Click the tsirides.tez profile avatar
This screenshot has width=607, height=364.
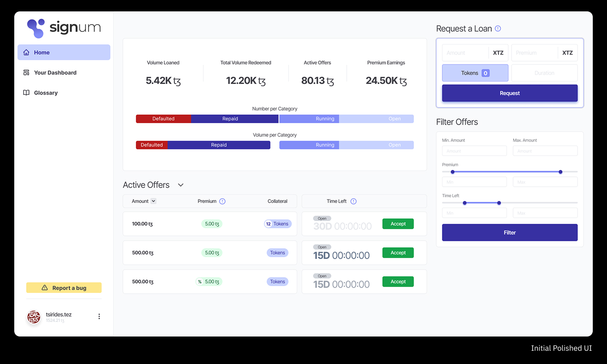point(34,317)
